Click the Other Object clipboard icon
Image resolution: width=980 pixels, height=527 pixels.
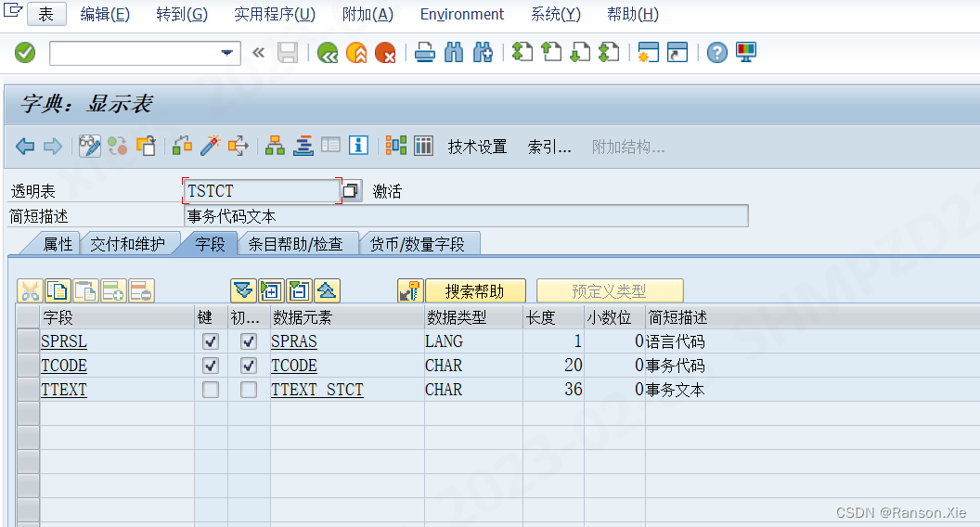pos(146,147)
